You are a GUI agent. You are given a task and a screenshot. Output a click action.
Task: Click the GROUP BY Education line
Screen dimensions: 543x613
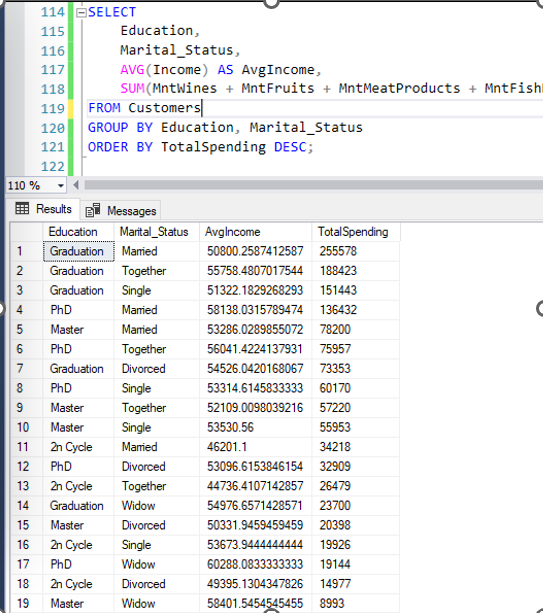[x=225, y=127]
